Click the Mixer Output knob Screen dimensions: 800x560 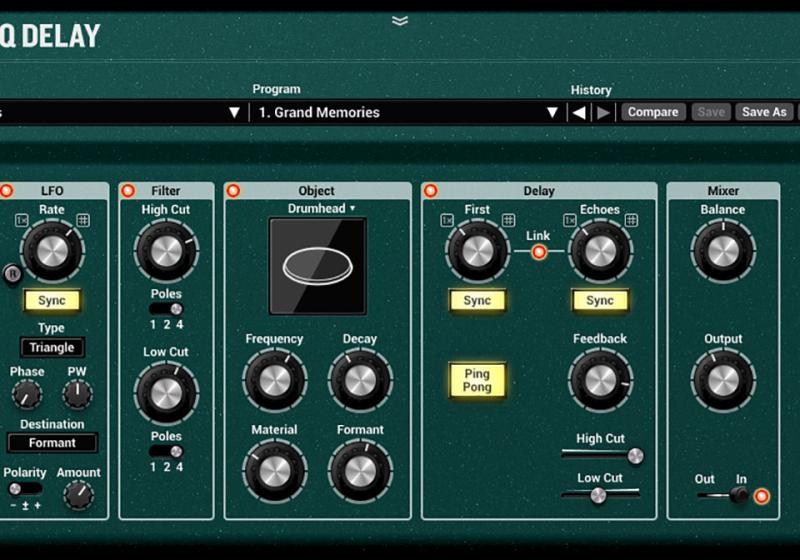click(723, 380)
